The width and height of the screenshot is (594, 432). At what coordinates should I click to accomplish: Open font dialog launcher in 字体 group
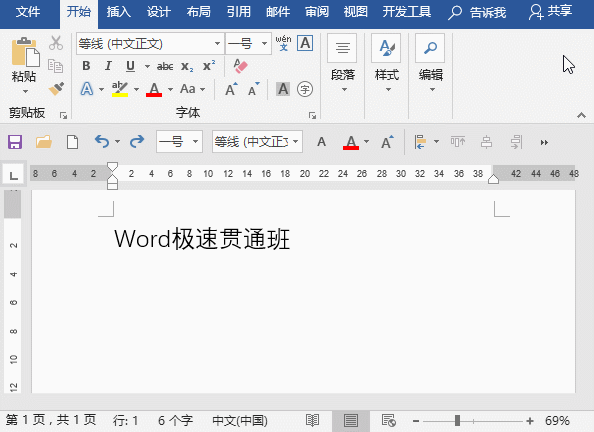pyautogui.click(x=312, y=116)
